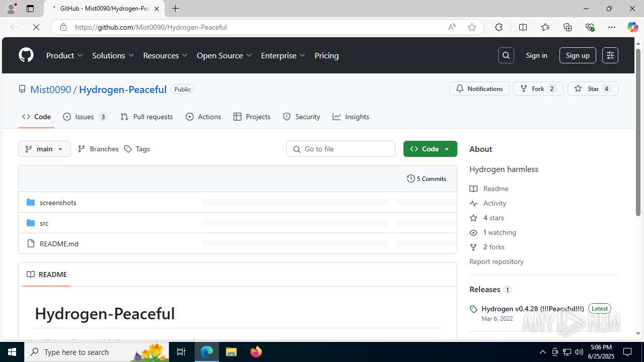Open the GitHub search magnifier button
This screenshot has width=644, height=362.
point(506,55)
